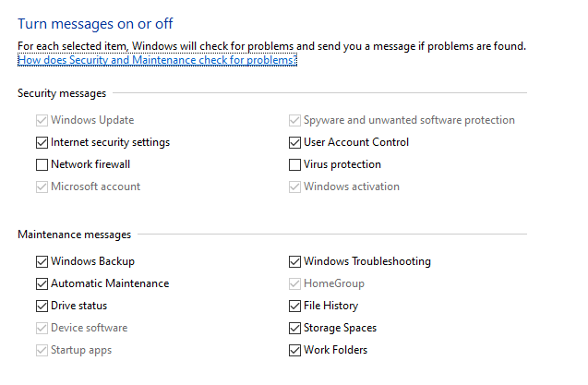Click the disabled Device software checkbox
588x385 pixels.
[42, 328]
